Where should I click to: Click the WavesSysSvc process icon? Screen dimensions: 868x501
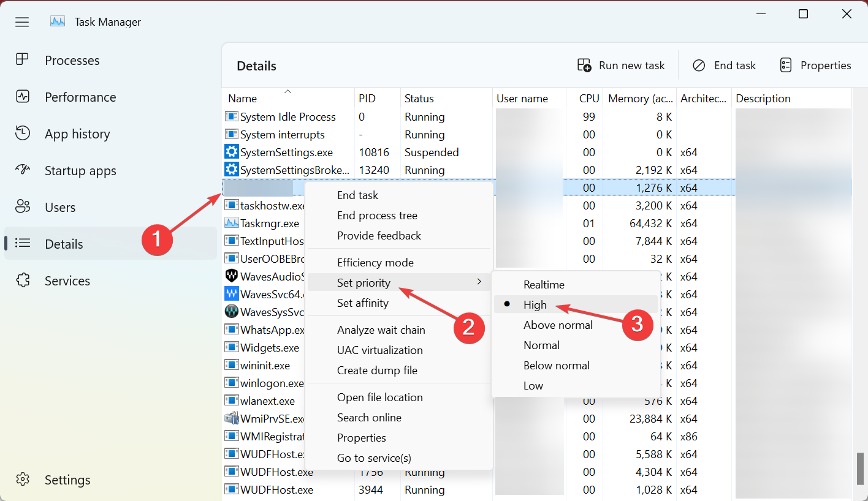pyautogui.click(x=232, y=312)
